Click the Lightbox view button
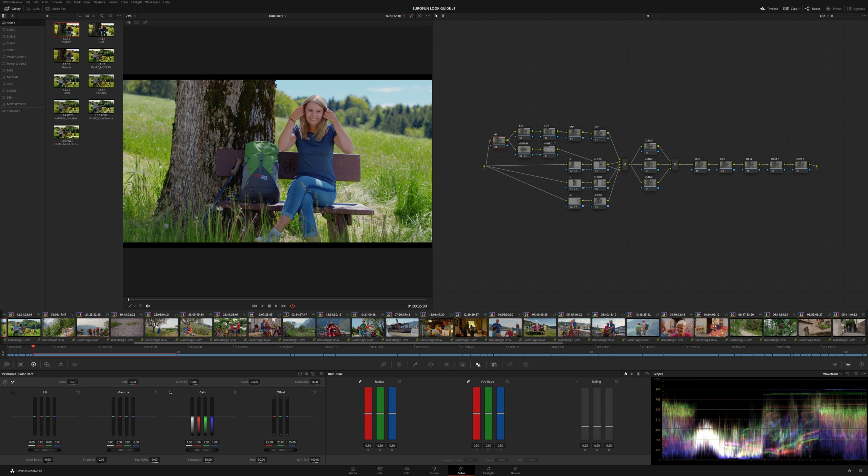The height and width of the screenshot is (476, 868). (856, 8)
